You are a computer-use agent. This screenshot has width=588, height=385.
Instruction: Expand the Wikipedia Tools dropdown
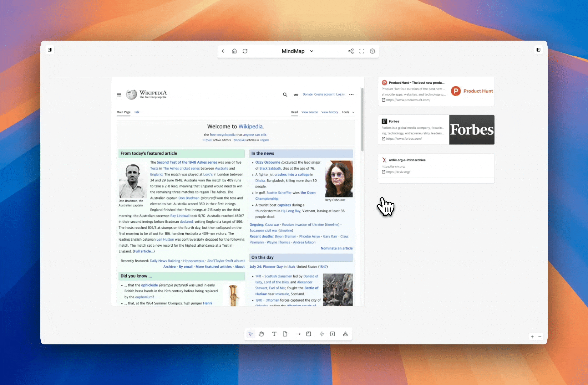pyautogui.click(x=348, y=112)
